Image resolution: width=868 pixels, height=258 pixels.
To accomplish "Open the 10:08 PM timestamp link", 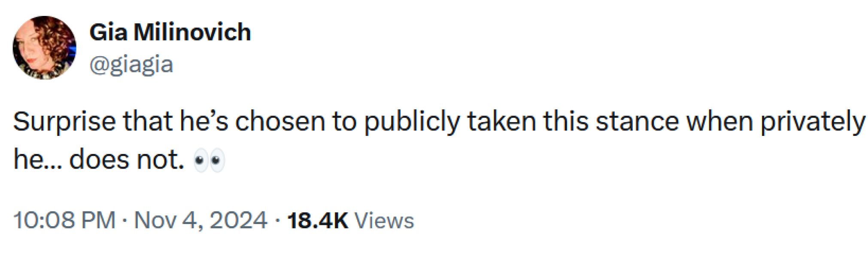I will 64,220.
